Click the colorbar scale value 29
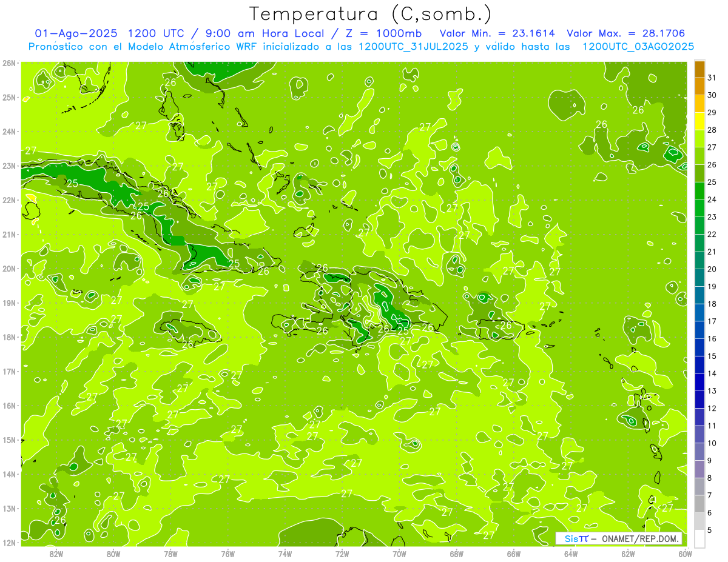Screen dimensions: 728x562 click(712, 113)
